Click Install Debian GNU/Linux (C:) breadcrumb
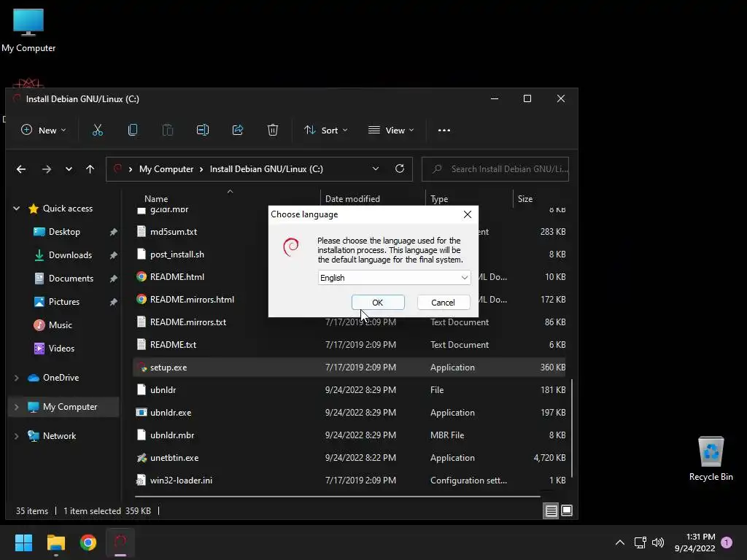The width and height of the screenshot is (747, 560). click(266, 169)
